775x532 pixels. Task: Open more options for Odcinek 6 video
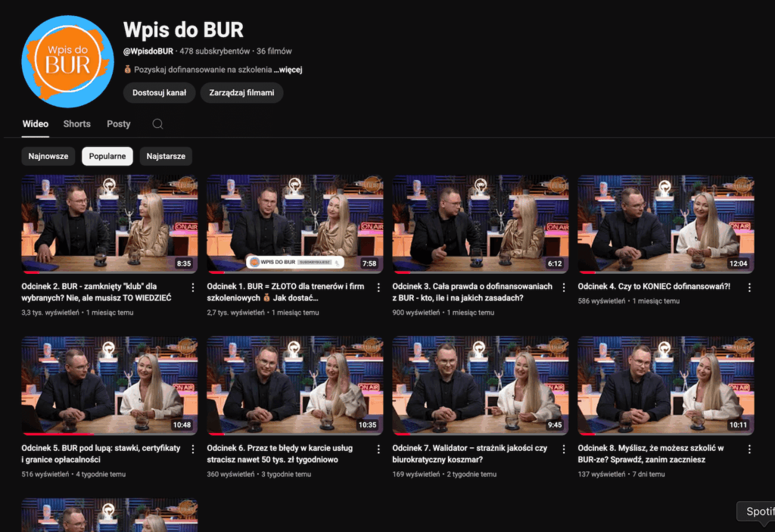(x=378, y=449)
